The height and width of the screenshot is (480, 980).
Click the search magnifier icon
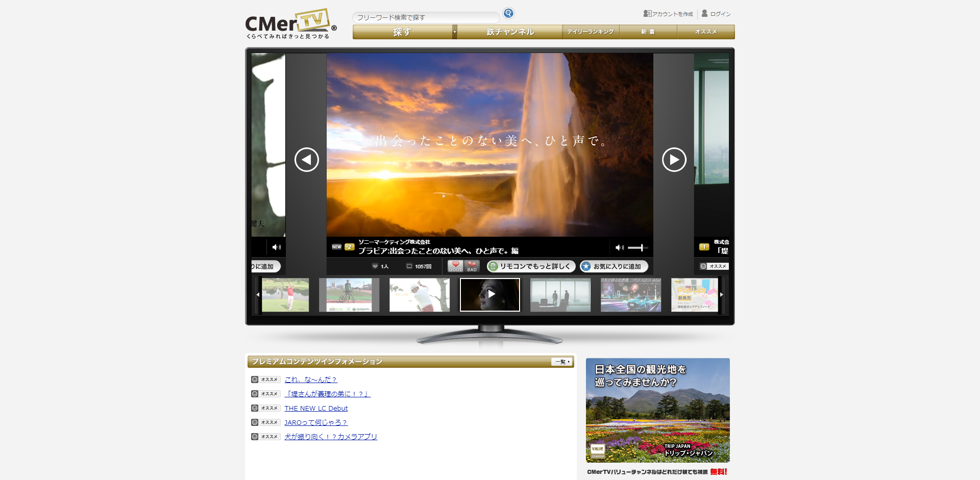tap(508, 13)
